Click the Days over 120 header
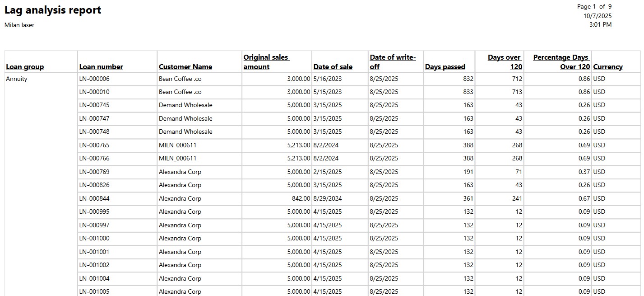The width and height of the screenshot is (644, 296). (x=505, y=62)
